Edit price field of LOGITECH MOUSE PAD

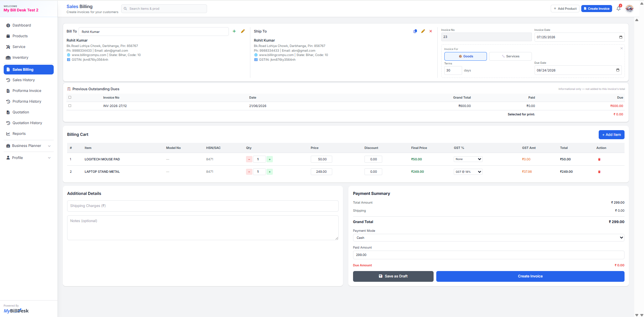point(321,159)
